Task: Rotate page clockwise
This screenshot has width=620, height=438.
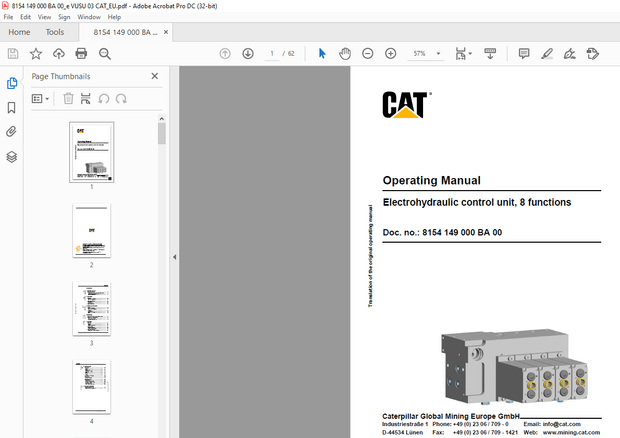Action: point(121,98)
